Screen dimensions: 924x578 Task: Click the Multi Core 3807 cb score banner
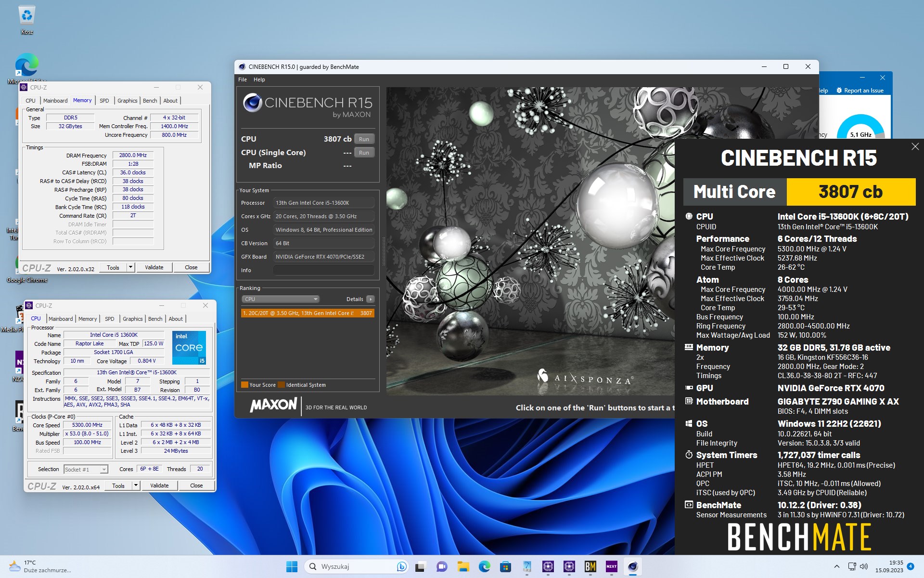799,192
